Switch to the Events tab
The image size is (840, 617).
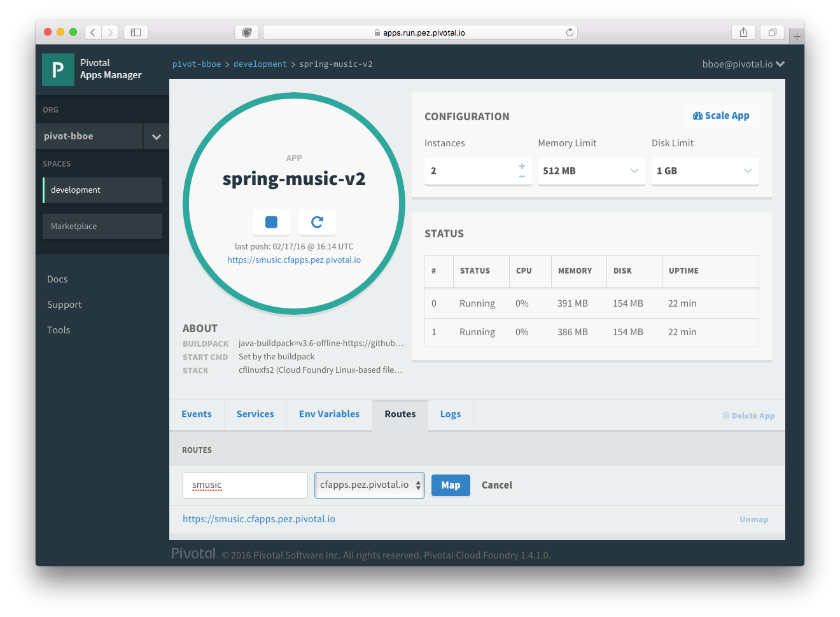[x=197, y=414]
